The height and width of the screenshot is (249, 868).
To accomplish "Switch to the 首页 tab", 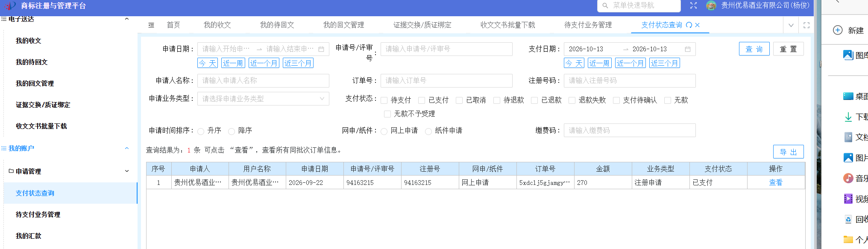I will point(173,25).
